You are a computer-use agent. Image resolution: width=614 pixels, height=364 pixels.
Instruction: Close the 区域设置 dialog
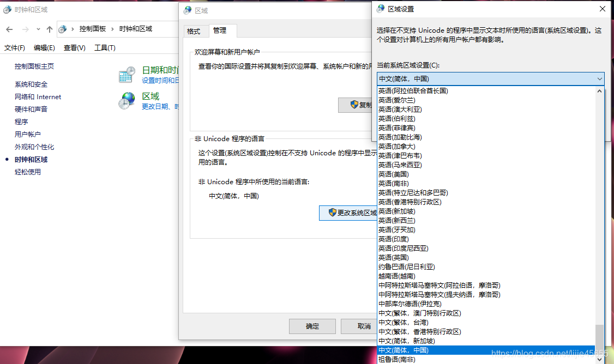(x=602, y=9)
